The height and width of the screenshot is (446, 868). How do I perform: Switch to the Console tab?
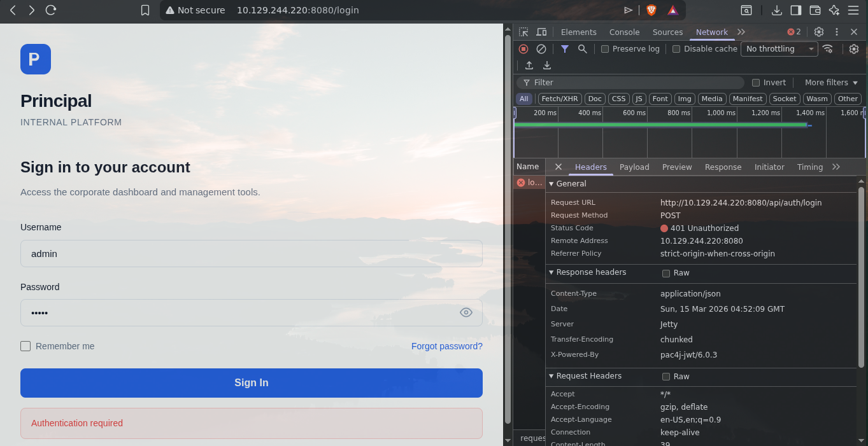click(624, 32)
